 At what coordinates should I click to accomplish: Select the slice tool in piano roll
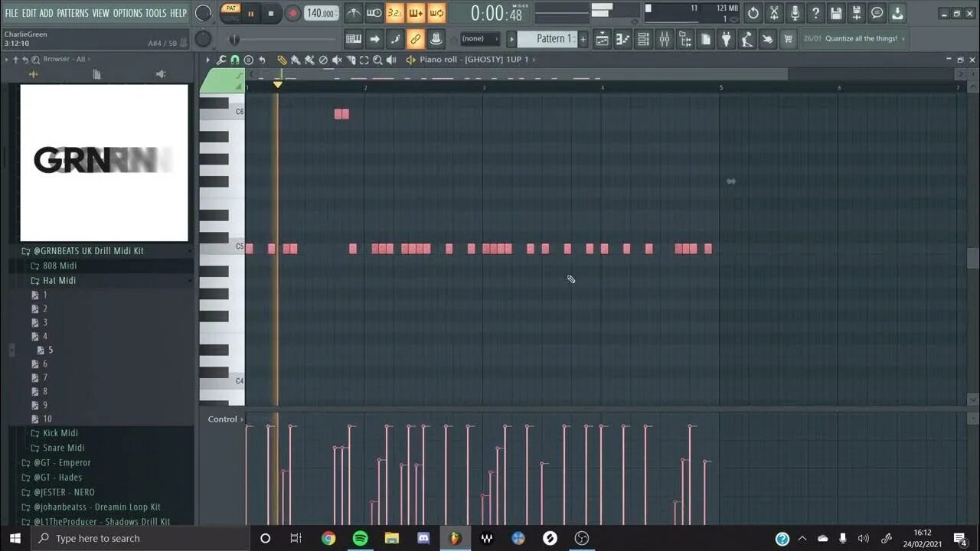point(351,59)
